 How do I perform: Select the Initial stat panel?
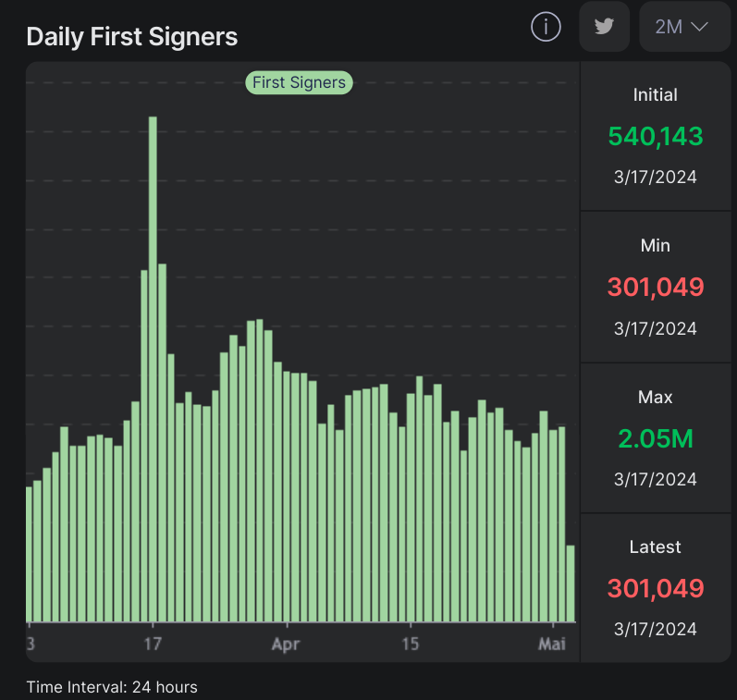(655, 137)
